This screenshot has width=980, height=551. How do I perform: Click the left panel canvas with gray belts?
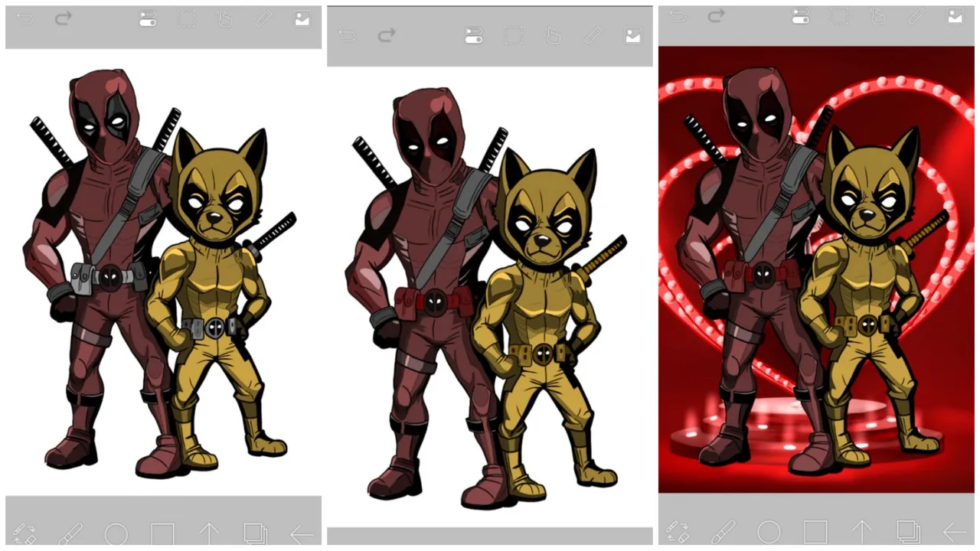point(163,272)
